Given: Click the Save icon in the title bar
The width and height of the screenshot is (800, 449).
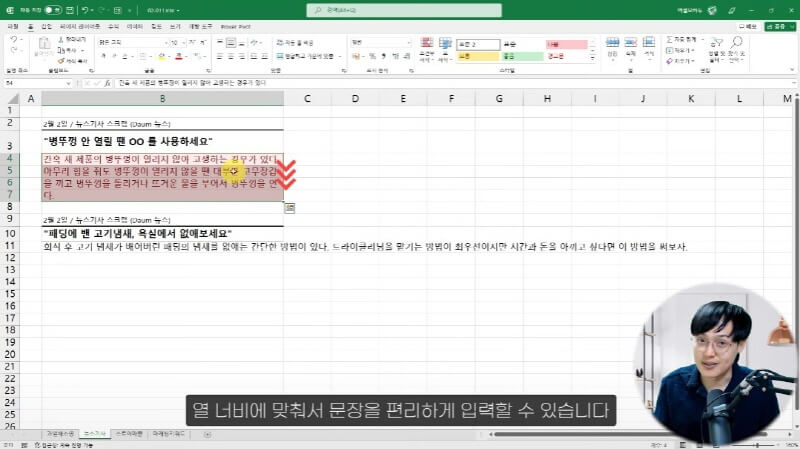Looking at the screenshot, I should coord(70,10).
